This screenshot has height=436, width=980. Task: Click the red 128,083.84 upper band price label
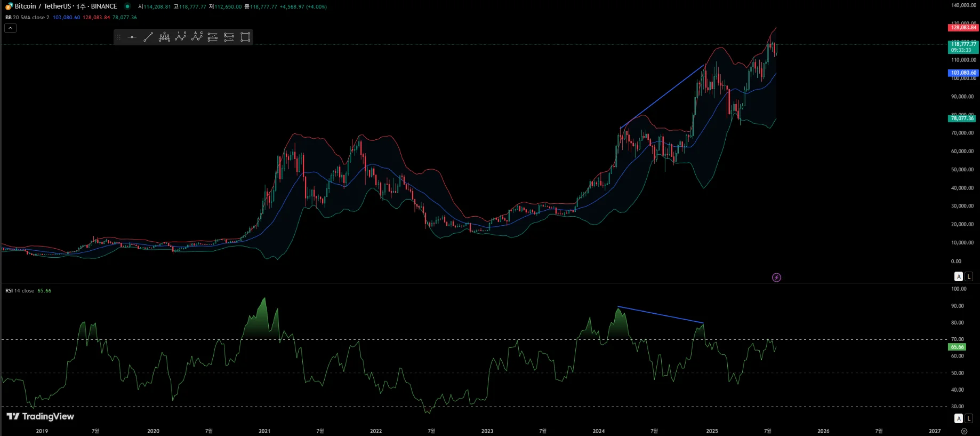[963, 27]
